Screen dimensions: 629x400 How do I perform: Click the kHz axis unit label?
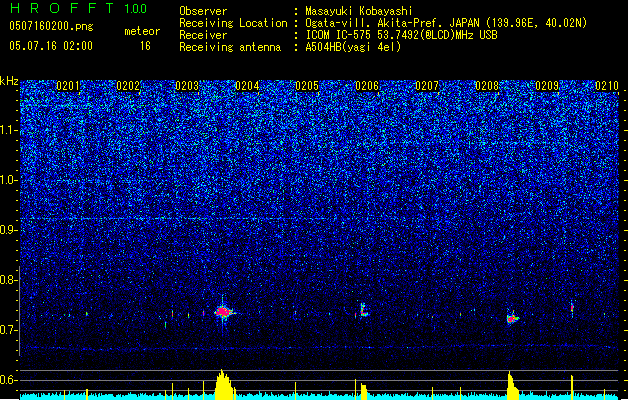click(x=9, y=81)
